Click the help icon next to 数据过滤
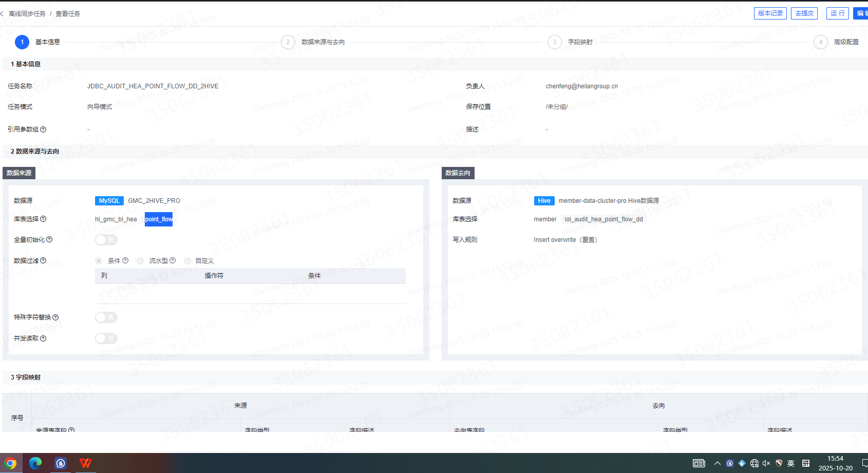This screenshot has width=868, height=473. click(x=43, y=261)
